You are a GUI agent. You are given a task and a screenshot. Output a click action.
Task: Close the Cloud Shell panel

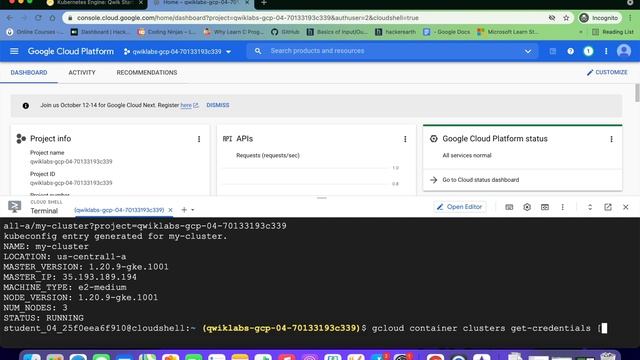626,207
